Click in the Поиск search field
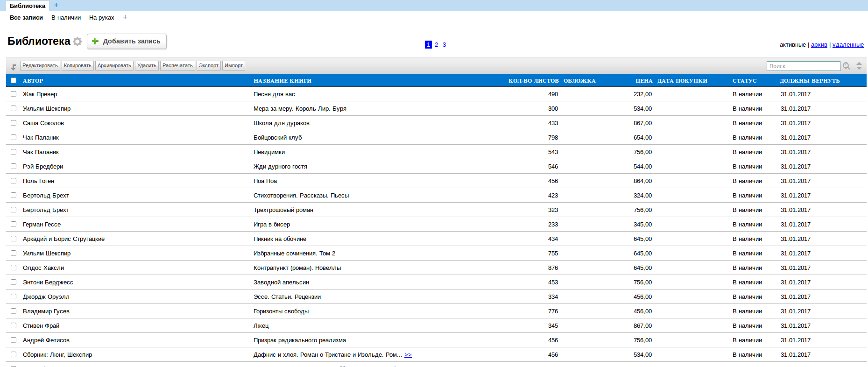 coord(803,66)
